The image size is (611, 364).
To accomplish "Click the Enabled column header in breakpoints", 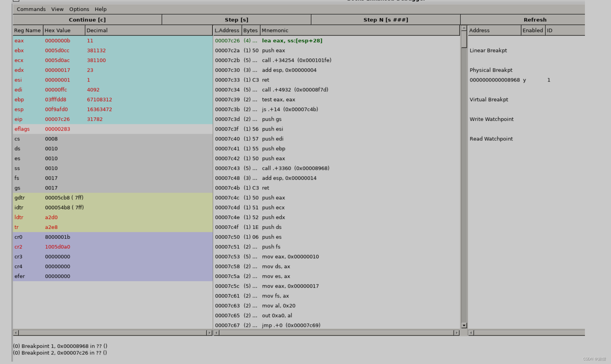I will pyautogui.click(x=533, y=30).
